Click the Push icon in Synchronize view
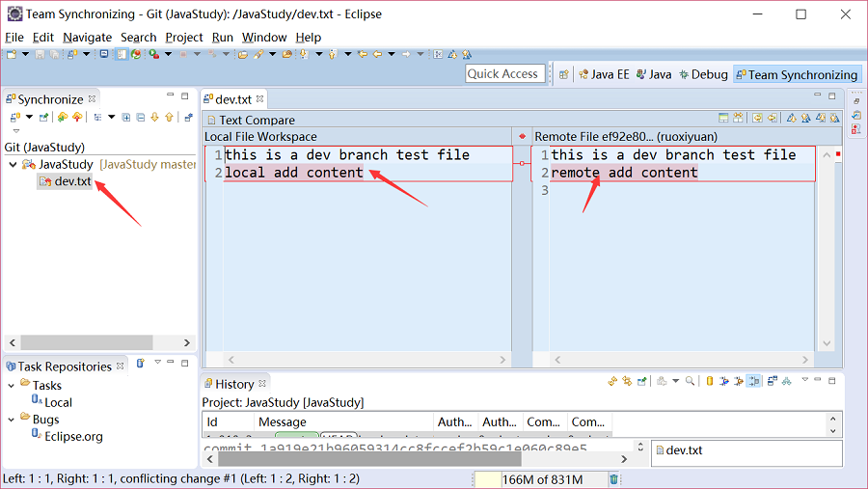 click(x=77, y=117)
